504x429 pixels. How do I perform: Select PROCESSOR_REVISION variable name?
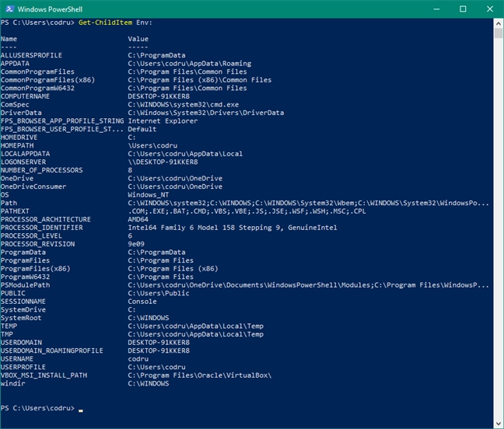(x=37, y=244)
